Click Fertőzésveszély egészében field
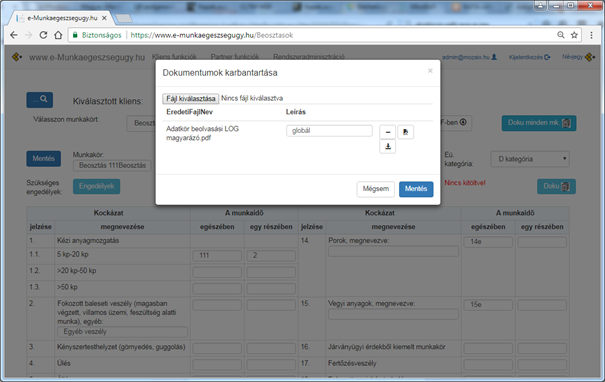This screenshot has height=382, width=605. [x=488, y=365]
